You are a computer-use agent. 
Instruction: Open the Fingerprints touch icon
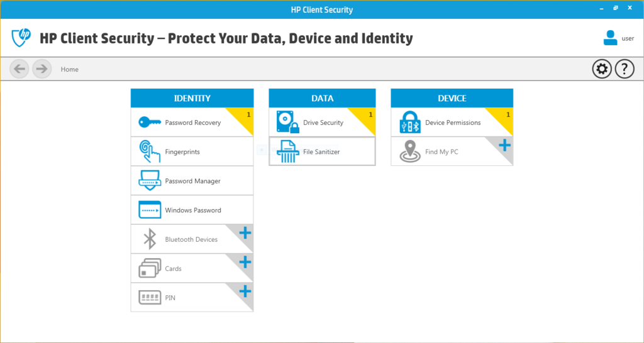[x=150, y=151]
